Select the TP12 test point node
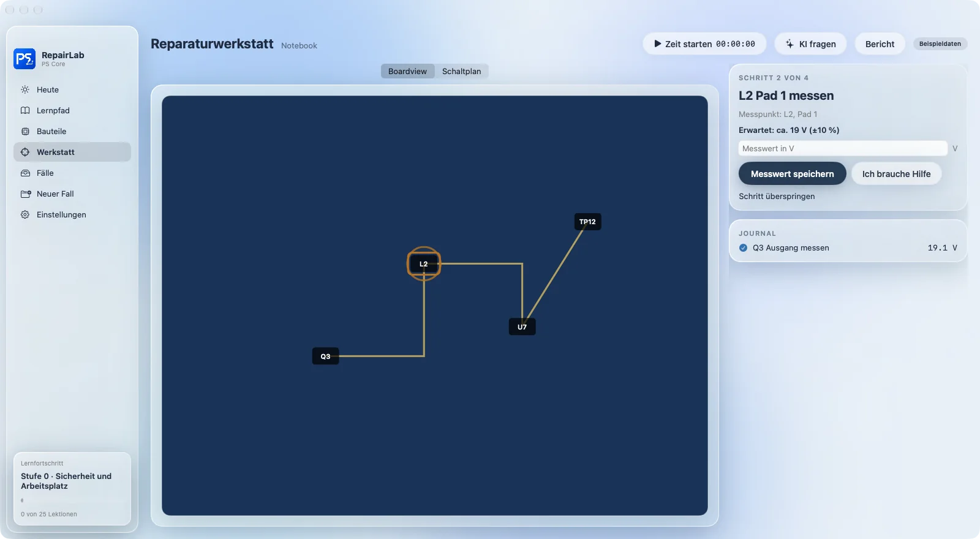980x539 pixels. click(588, 222)
